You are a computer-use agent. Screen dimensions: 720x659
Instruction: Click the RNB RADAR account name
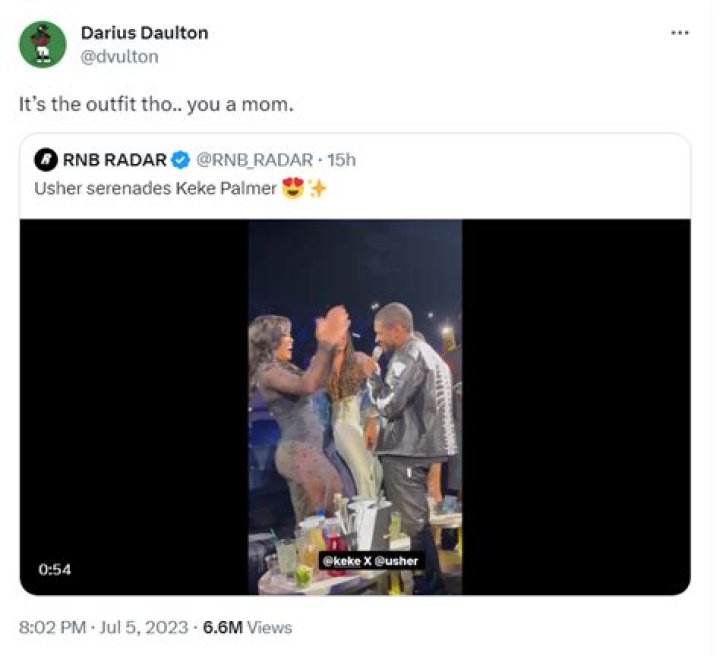115,160
